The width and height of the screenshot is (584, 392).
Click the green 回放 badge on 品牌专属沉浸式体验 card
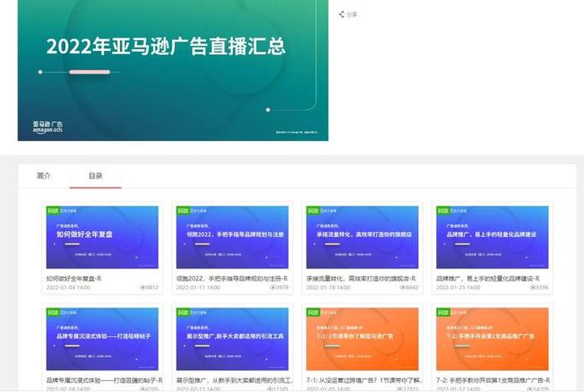[53, 312]
